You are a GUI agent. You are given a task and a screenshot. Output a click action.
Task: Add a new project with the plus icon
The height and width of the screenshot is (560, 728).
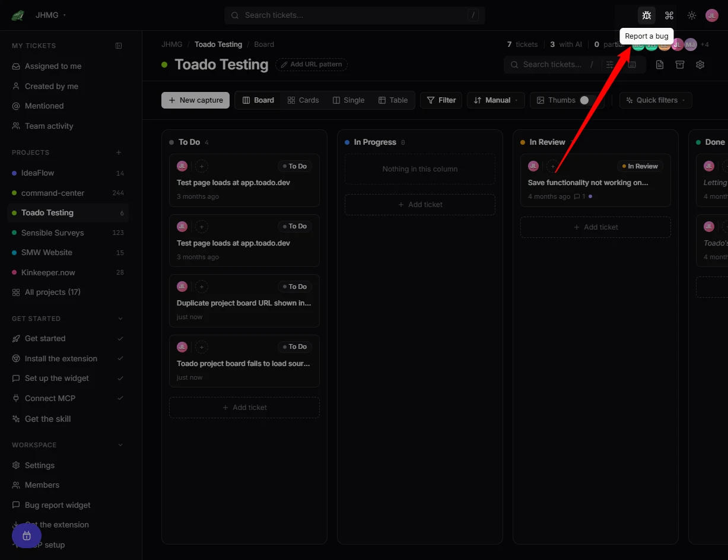click(x=119, y=152)
